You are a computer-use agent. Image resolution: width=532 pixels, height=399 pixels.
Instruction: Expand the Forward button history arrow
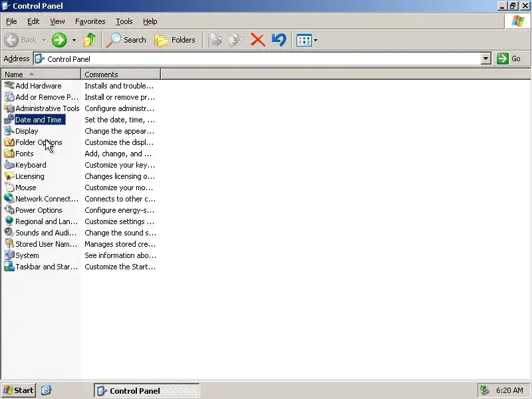[74, 40]
